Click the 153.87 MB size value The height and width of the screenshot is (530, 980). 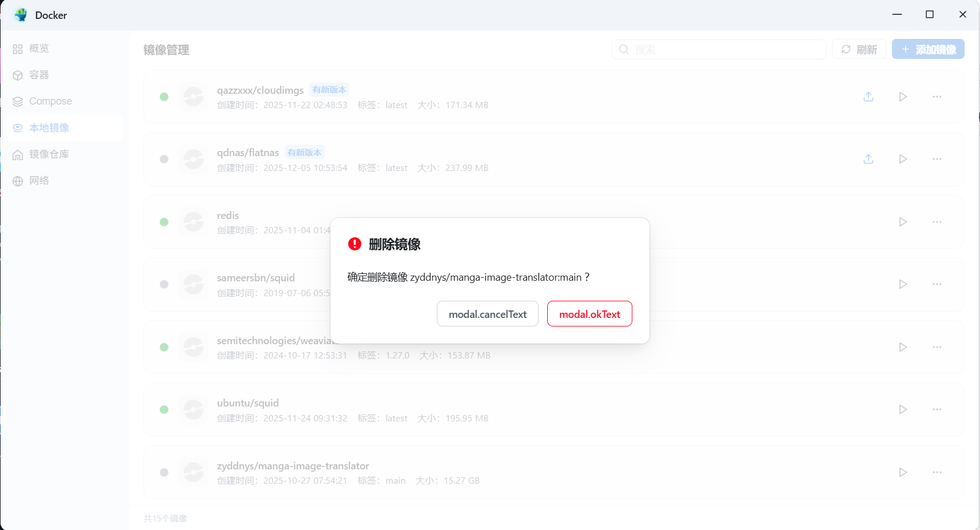point(469,356)
